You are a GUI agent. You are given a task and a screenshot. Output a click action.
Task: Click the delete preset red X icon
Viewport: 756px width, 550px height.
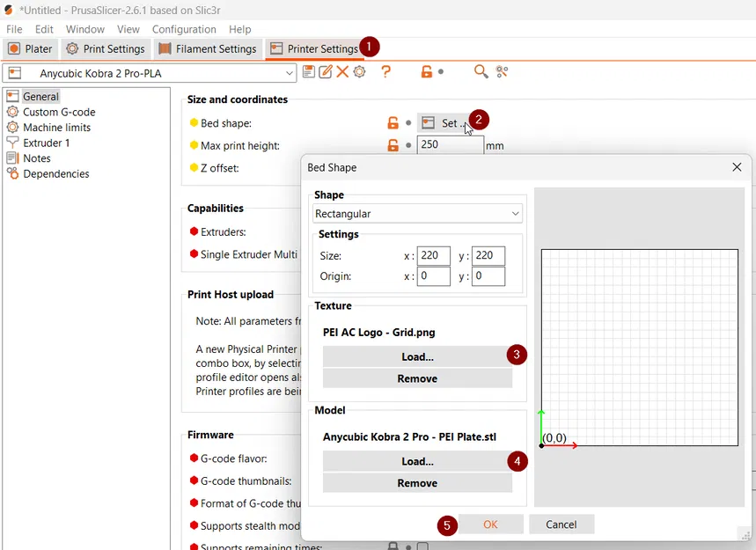coord(342,72)
